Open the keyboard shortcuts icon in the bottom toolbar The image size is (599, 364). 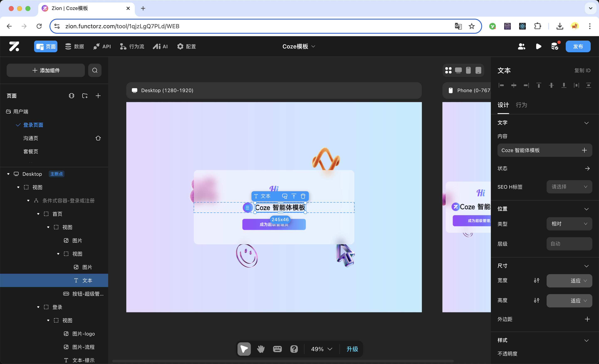click(277, 349)
